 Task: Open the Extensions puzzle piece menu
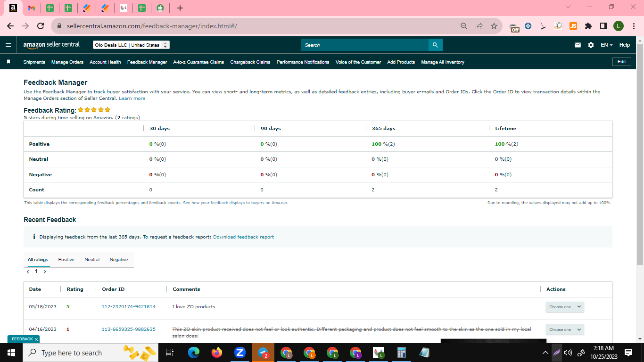coord(588,26)
